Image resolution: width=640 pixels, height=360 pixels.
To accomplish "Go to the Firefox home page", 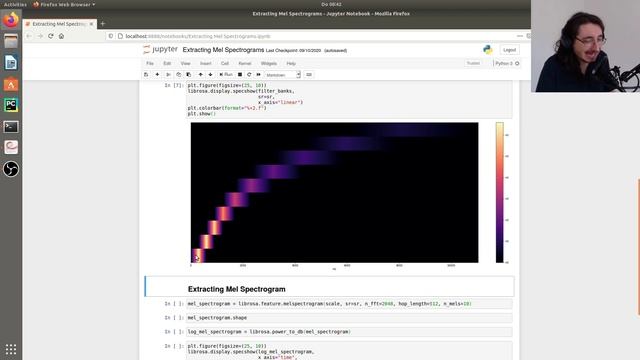I will click(x=61, y=36).
